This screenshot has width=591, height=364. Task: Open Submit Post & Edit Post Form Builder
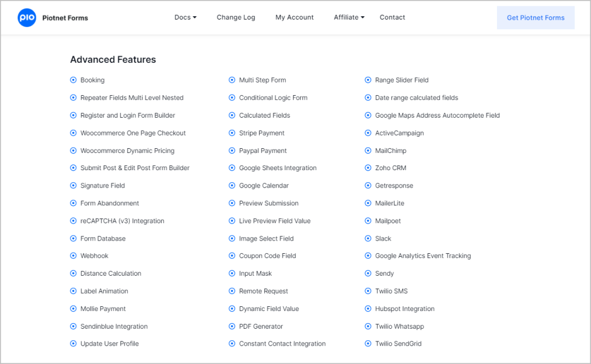(x=135, y=168)
